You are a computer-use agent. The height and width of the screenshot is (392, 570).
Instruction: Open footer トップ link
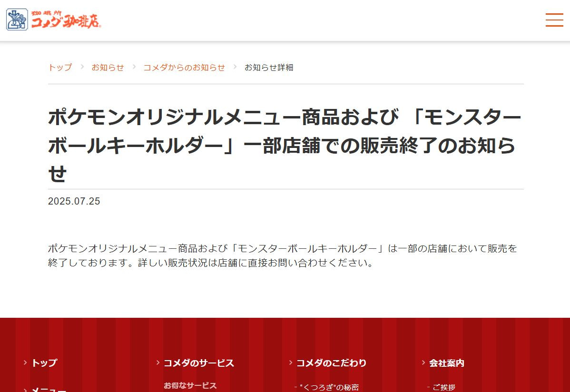pos(44,363)
